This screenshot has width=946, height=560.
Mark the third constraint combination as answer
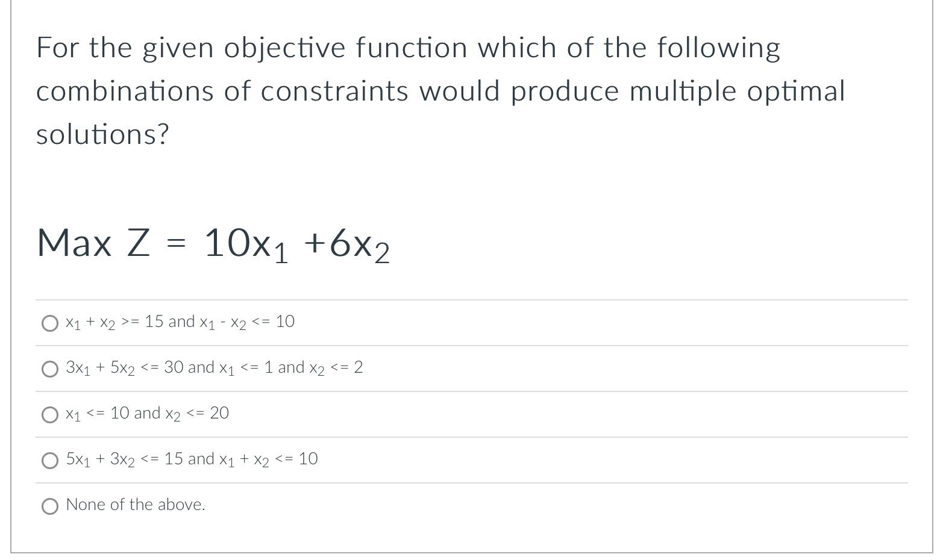click(x=50, y=415)
